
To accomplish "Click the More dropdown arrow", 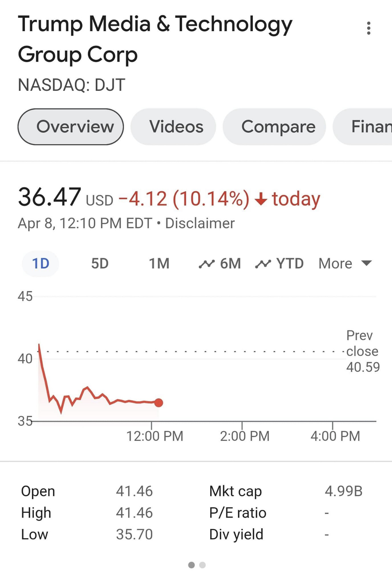I will [x=367, y=263].
